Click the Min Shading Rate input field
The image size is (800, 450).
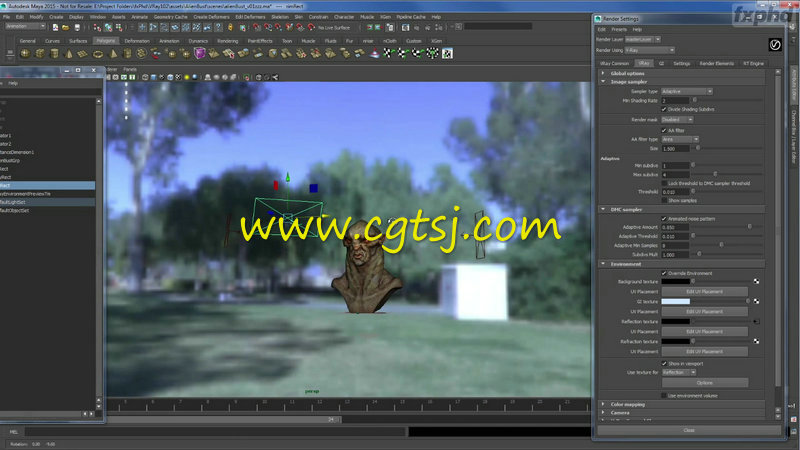(x=675, y=101)
